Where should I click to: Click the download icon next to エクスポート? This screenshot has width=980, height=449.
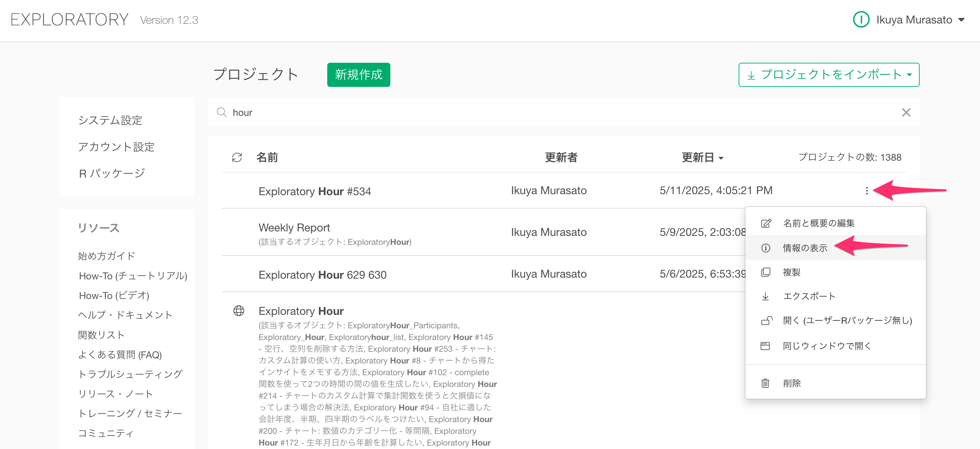point(766,297)
